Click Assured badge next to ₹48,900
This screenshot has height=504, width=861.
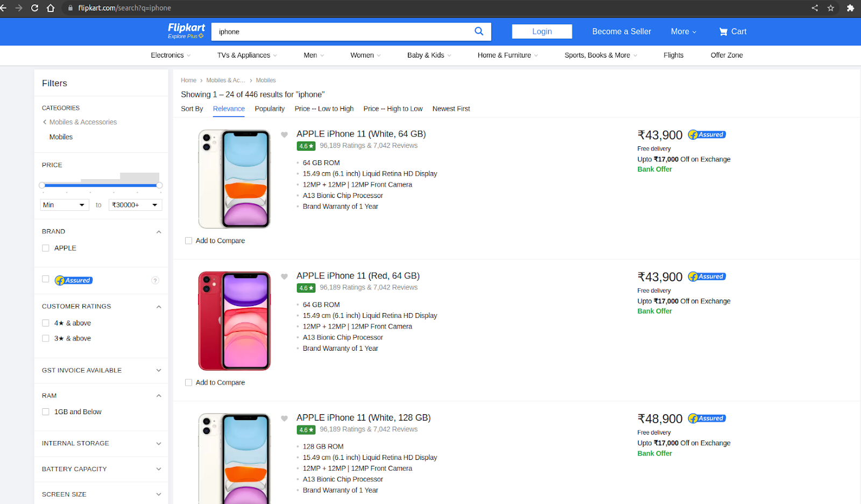click(x=707, y=418)
